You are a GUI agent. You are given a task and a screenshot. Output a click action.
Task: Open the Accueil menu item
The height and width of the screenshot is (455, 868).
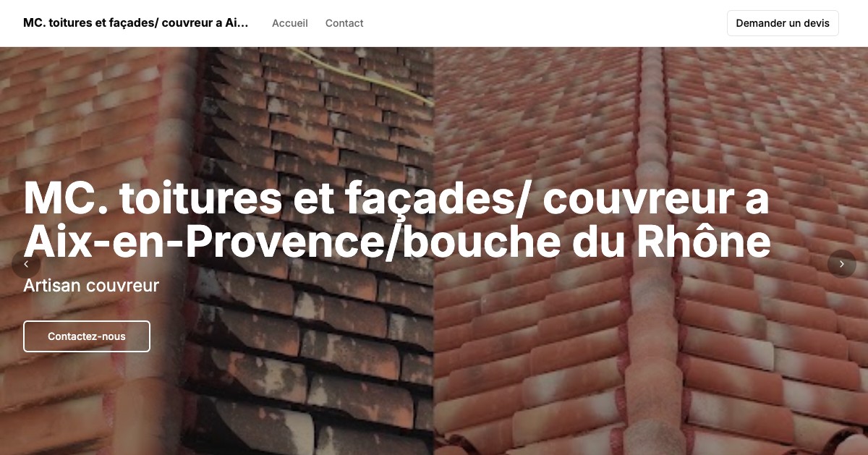tap(290, 23)
